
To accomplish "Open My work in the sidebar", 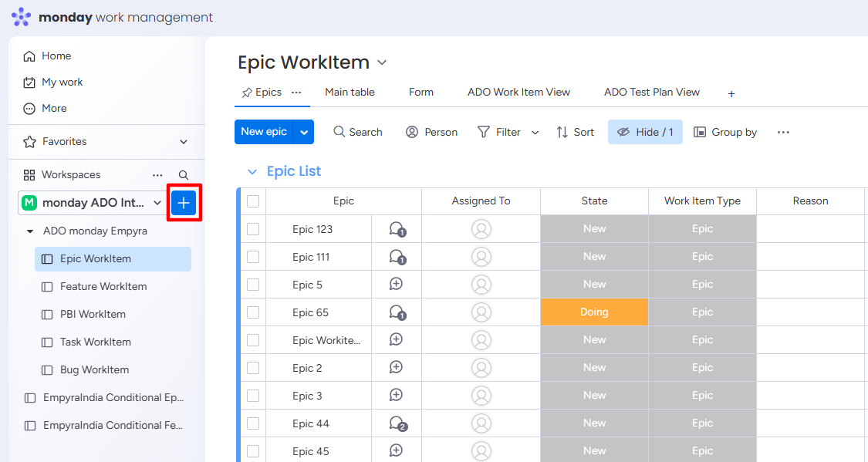I will click(52, 83).
